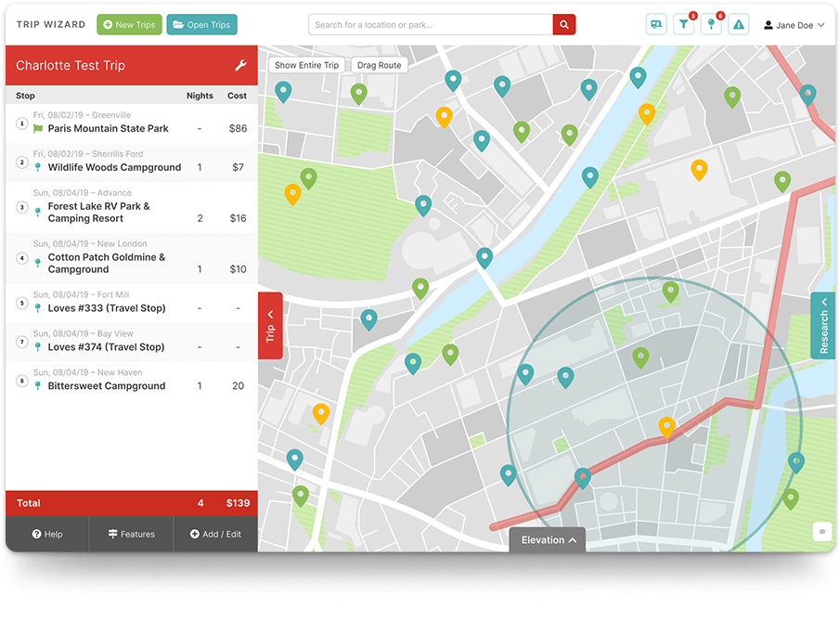Open Jane Doe account dropdown

coord(794,25)
